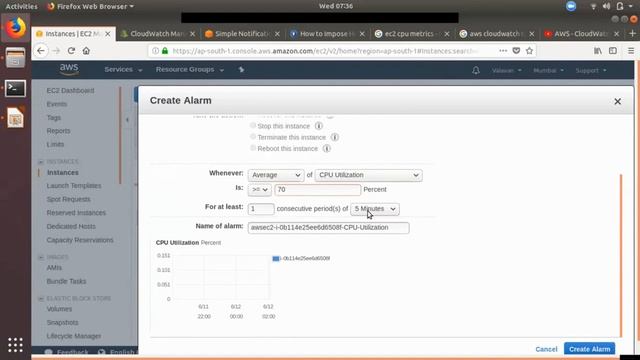Select Terminate this instance radio button
The image size is (640, 360).
coord(253,137)
